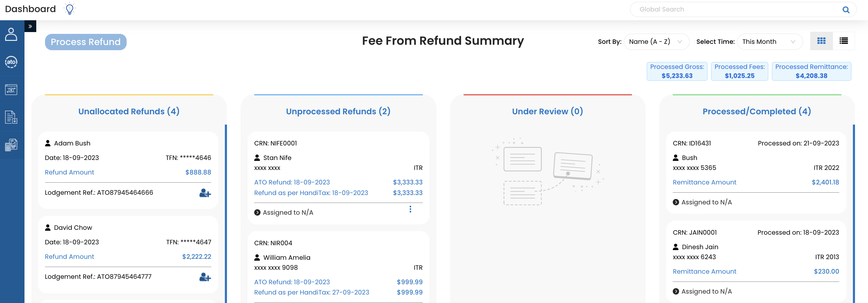Click Remittance Amount link for Bush
868x303 pixels.
[x=704, y=182]
